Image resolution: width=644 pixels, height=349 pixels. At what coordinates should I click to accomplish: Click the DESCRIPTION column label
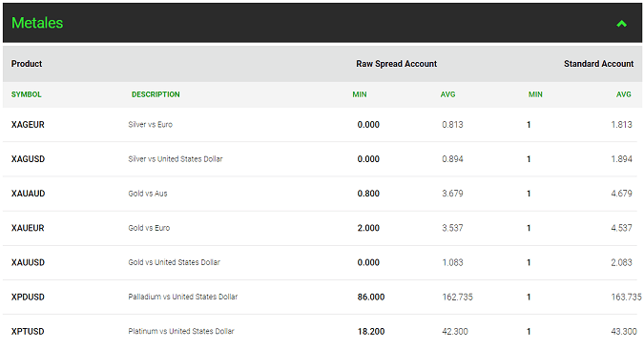tap(156, 94)
